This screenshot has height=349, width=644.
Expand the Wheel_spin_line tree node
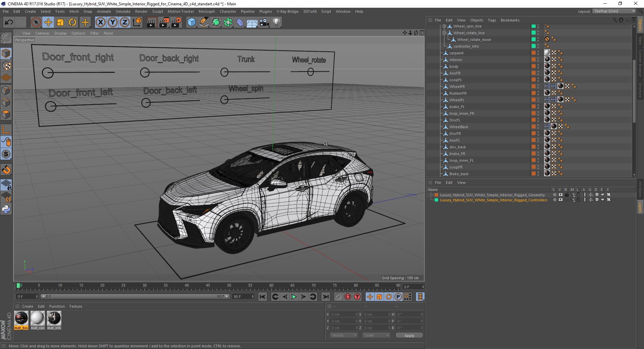click(444, 26)
